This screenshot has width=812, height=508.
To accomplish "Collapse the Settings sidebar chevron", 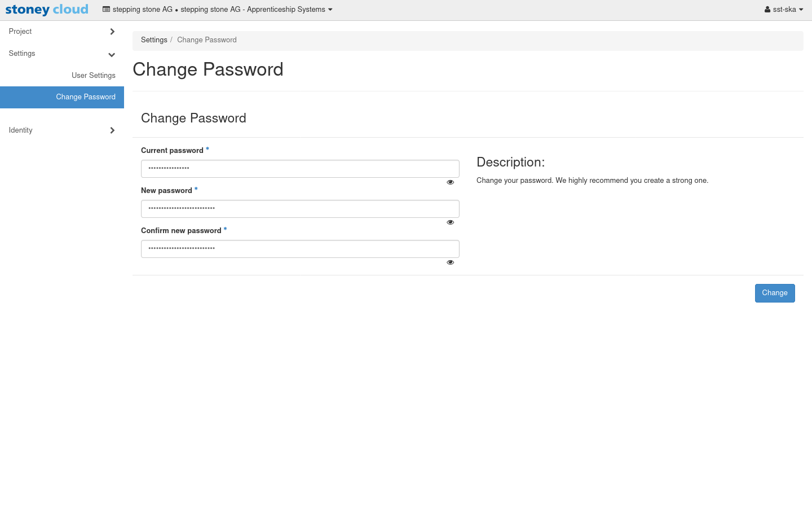I will tap(112, 55).
